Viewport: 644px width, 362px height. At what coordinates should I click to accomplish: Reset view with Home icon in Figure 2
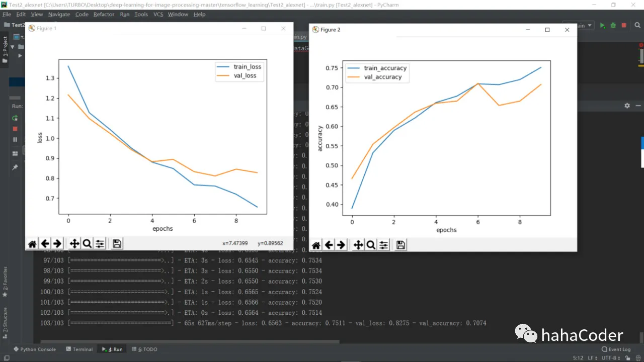click(316, 245)
